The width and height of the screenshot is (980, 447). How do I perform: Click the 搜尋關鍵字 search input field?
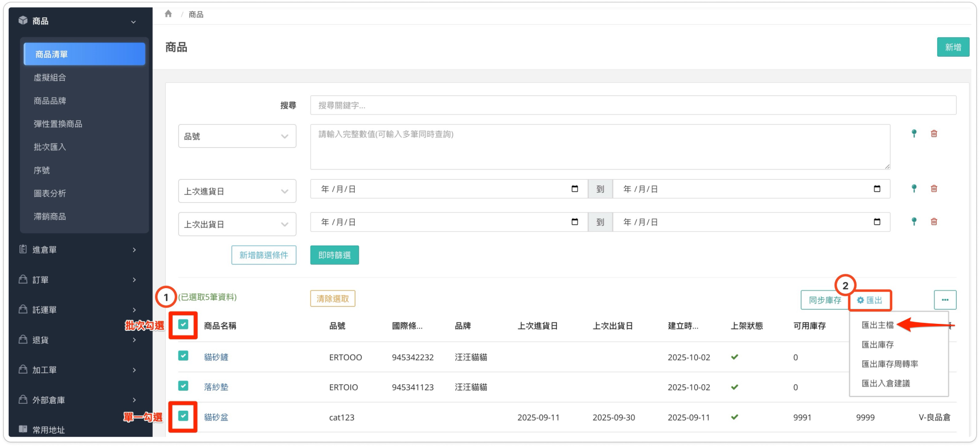(x=632, y=105)
